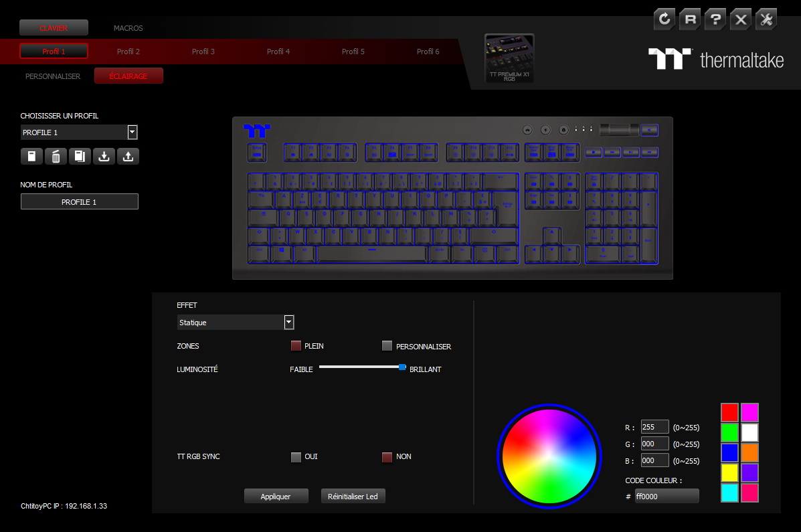
Task: Click the ff0000 color code field
Action: pyautogui.click(x=667, y=495)
